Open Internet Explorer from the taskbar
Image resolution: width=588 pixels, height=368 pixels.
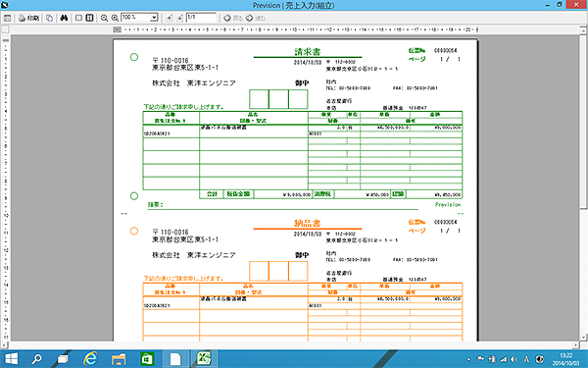point(90,359)
